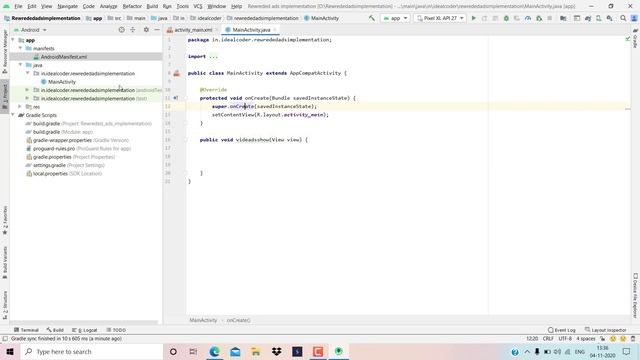This screenshot has height=360, width=640.
Task: Open the Refactor menu
Action: pos(132,6)
